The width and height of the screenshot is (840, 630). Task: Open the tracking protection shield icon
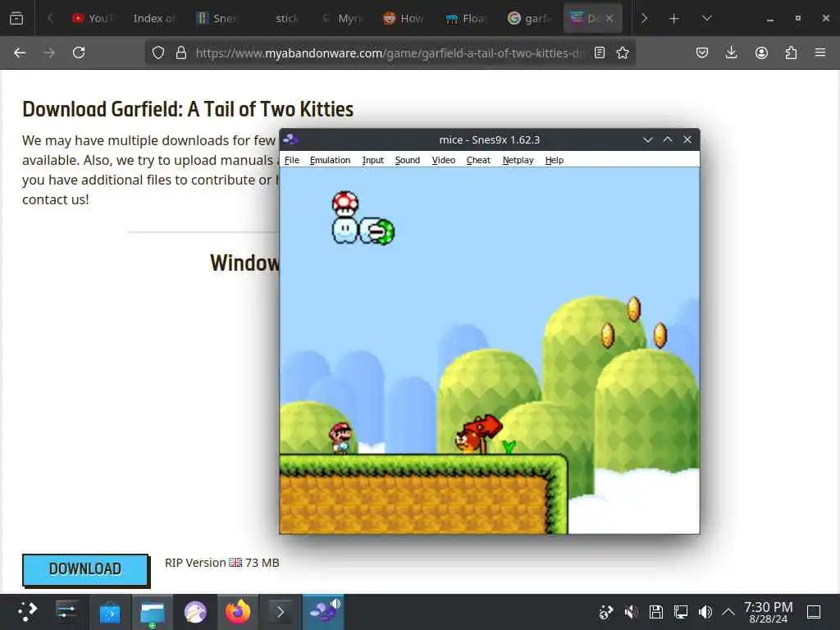coord(158,52)
